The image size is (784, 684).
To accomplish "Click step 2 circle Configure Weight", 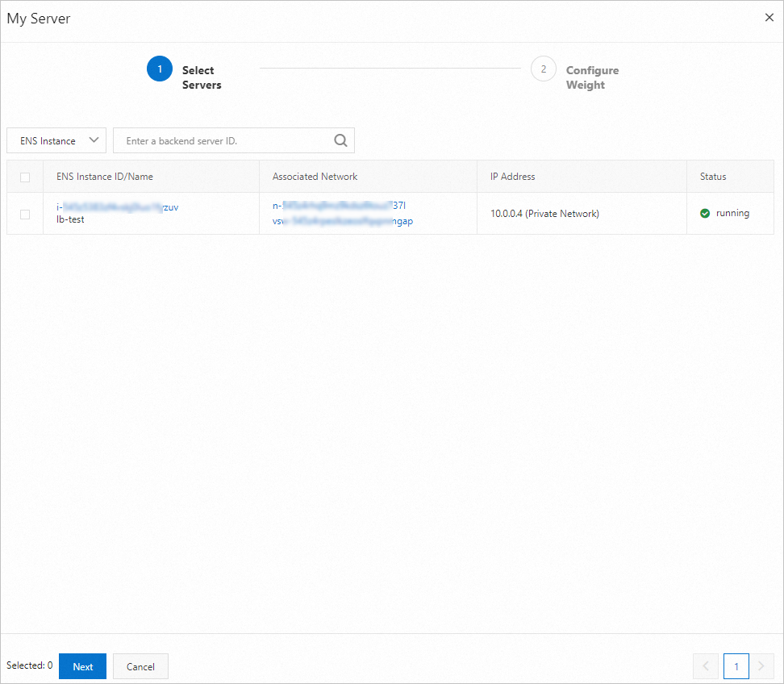I will click(x=544, y=69).
